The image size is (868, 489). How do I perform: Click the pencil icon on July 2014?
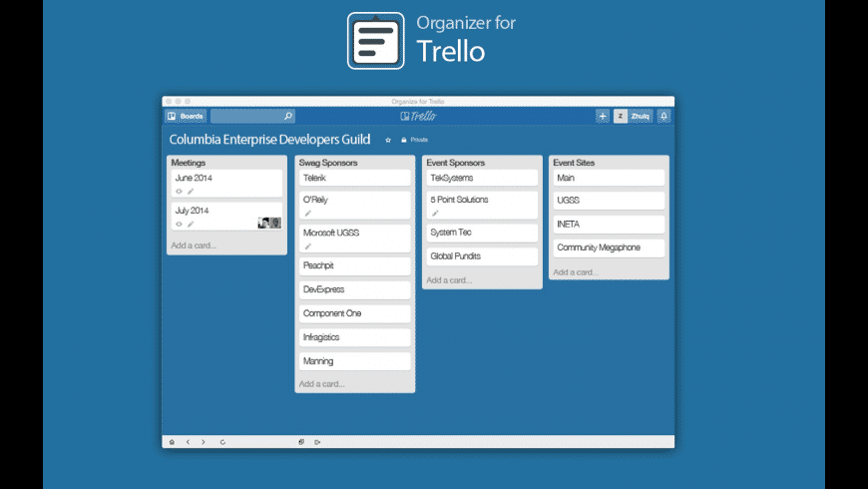191,225
